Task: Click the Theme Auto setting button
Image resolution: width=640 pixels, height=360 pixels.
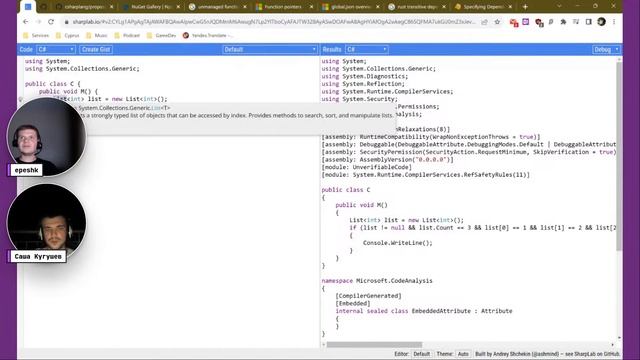Action: (463, 354)
